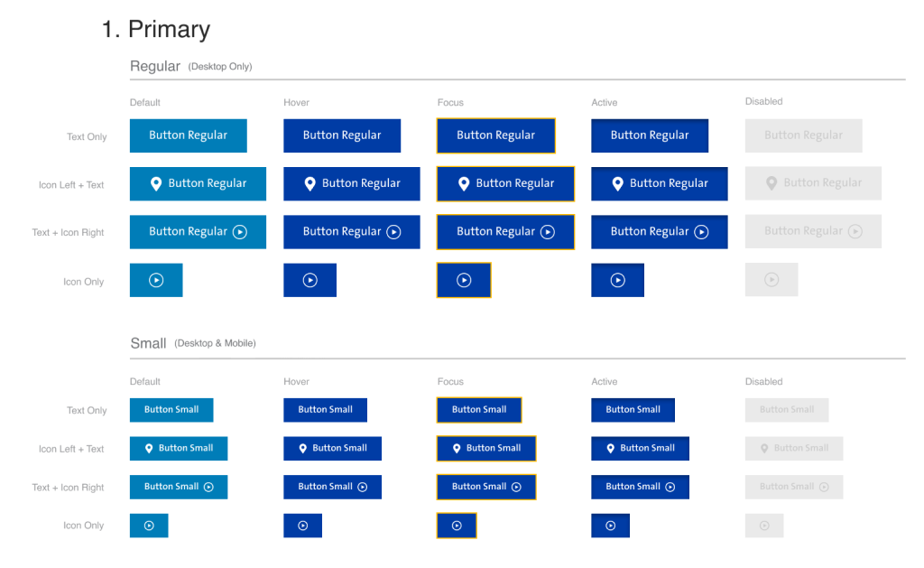Click Active Button Small with pin icon
Image resolution: width=924 pixels, height=568 pixels.
pyautogui.click(x=640, y=448)
